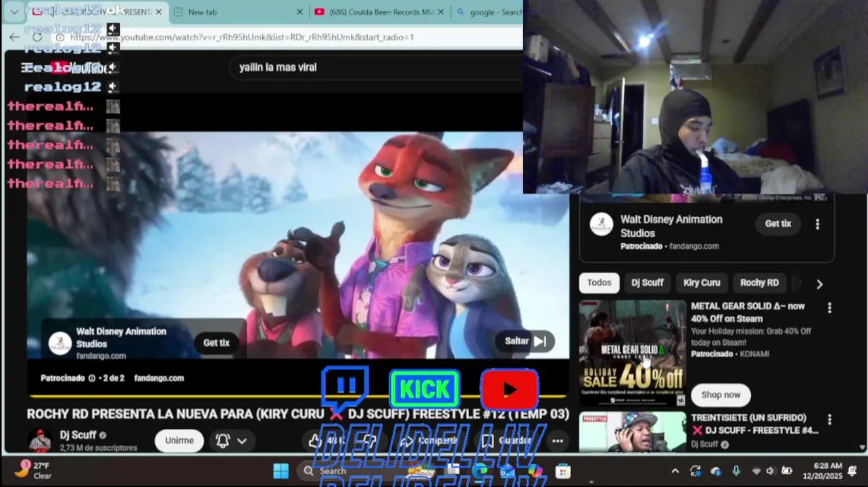The height and width of the screenshot is (487, 868).
Task: Close the Coulda Been Records tab
Action: (441, 12)
